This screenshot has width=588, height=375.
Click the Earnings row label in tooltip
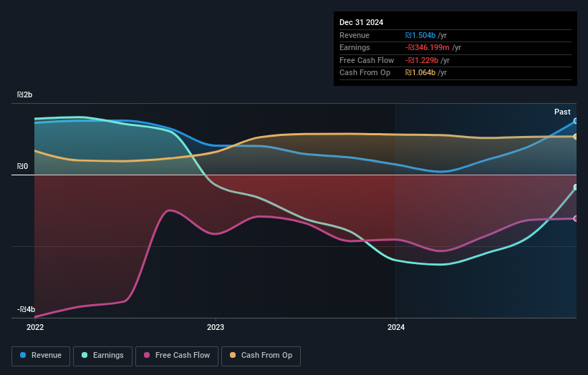coord(355,47)
